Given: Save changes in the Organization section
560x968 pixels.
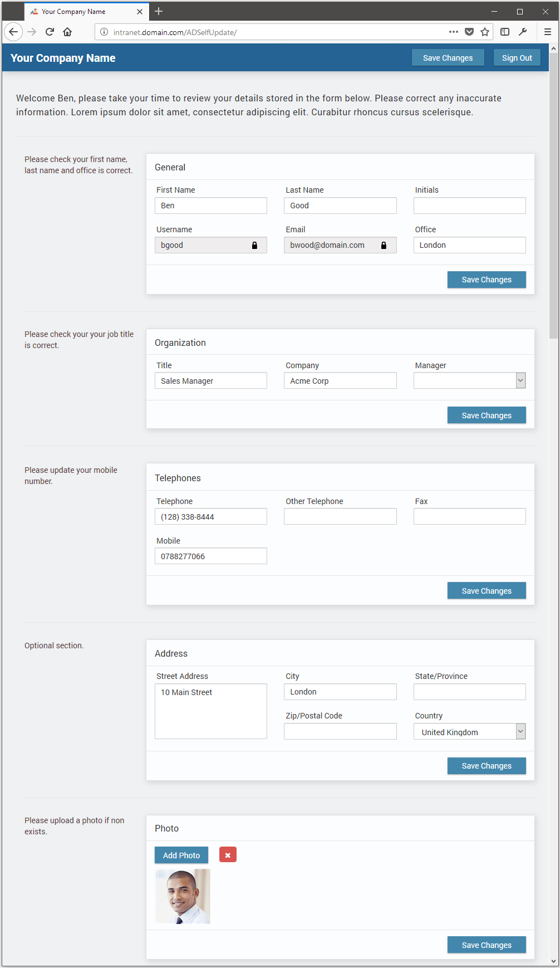Looking at the screenshot, I should (x=487, y=415).
